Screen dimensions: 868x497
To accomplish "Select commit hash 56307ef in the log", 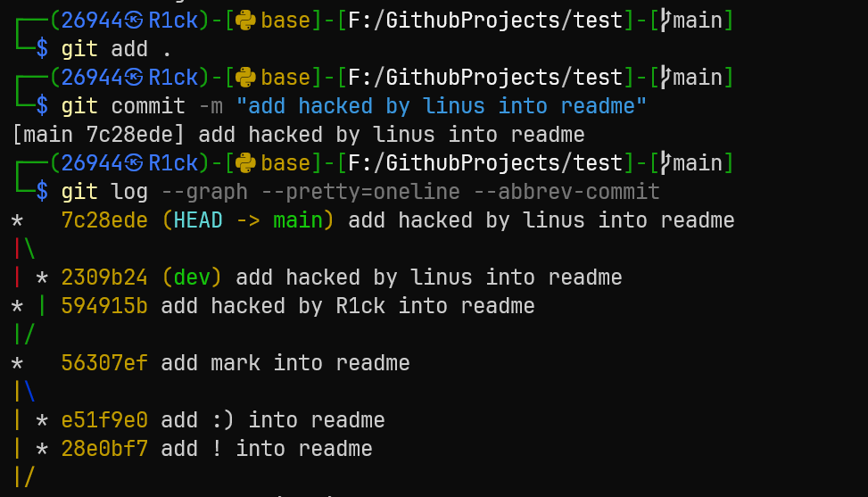I will [104, 363].
